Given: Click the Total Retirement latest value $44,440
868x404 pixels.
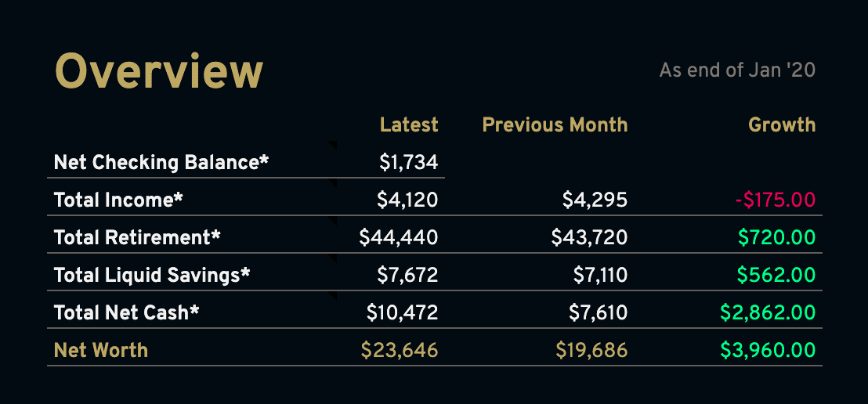Looking at the screenshot, I should tap(398, 237).
